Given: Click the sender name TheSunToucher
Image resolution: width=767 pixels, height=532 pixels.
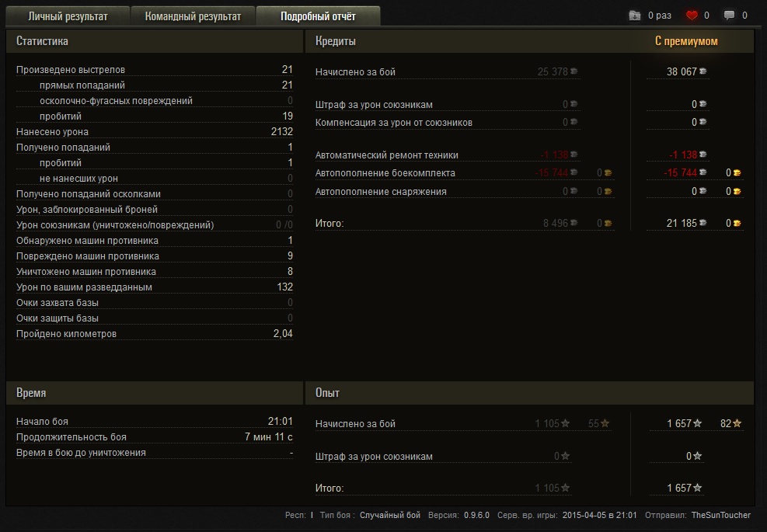Looking at the screenshot, I should tap(721, 515).
